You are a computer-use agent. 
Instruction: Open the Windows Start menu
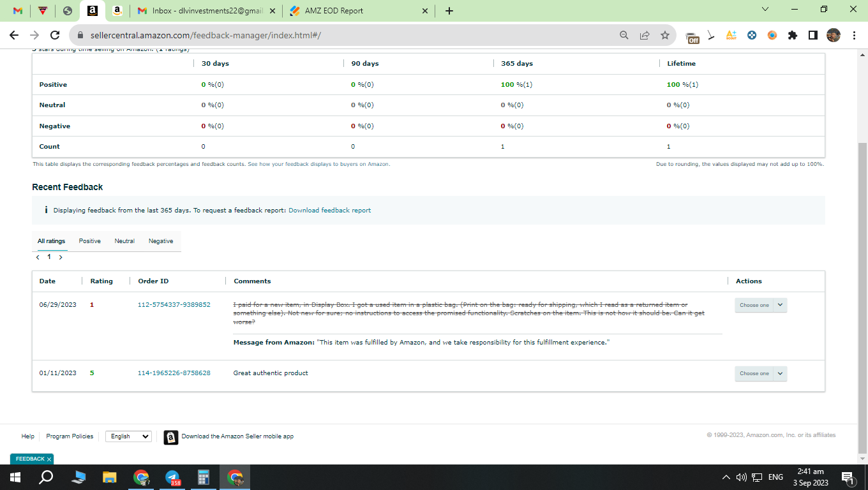coord(15,477)
